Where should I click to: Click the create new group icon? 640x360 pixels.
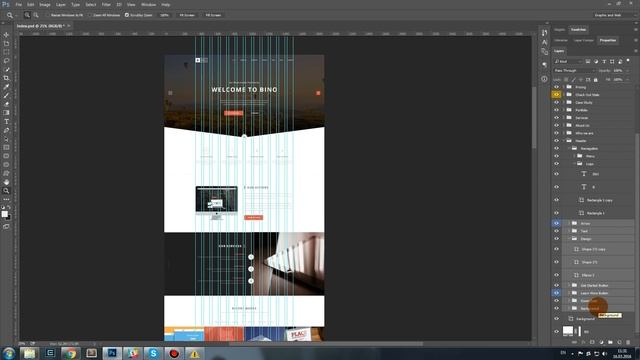coord(610,342)
